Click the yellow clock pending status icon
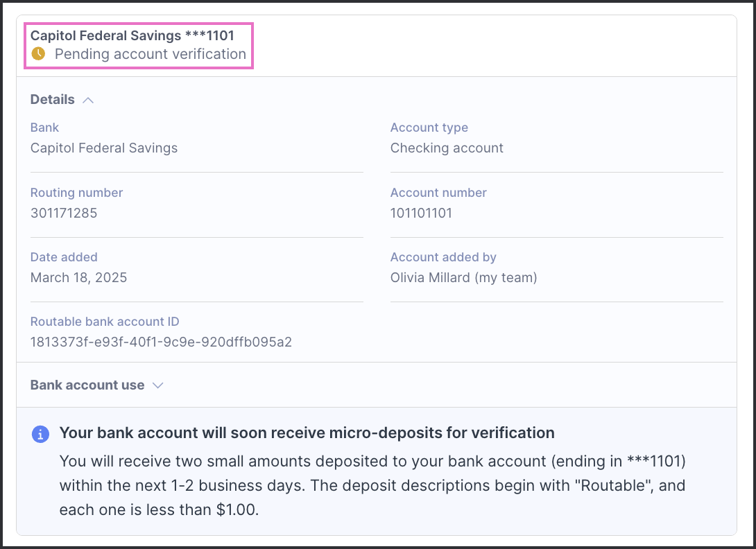 (38, 53)
